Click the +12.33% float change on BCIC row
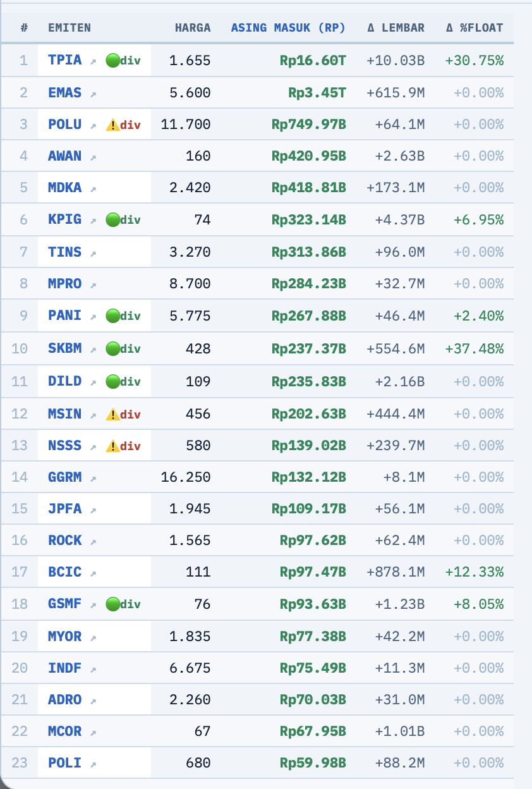The width and height of the screenshot is (532, 789). click(475, 572)
